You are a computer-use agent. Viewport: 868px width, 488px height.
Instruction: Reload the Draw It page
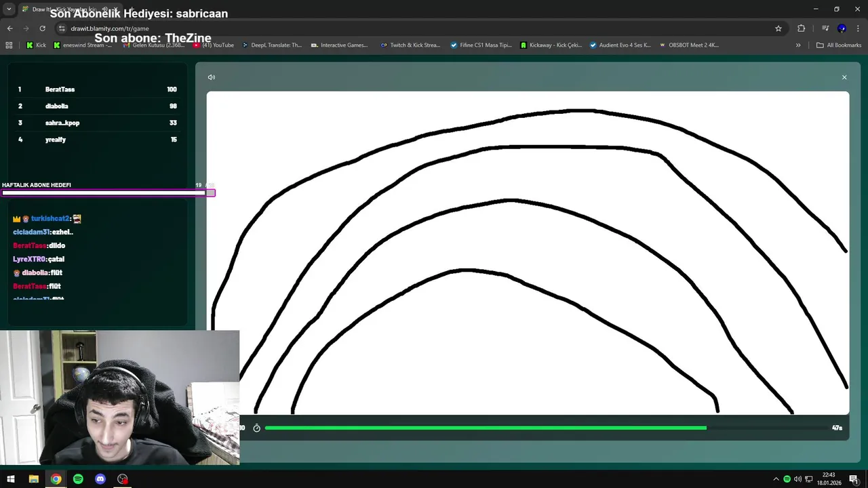pyautogui.click(x=42, y=28)
